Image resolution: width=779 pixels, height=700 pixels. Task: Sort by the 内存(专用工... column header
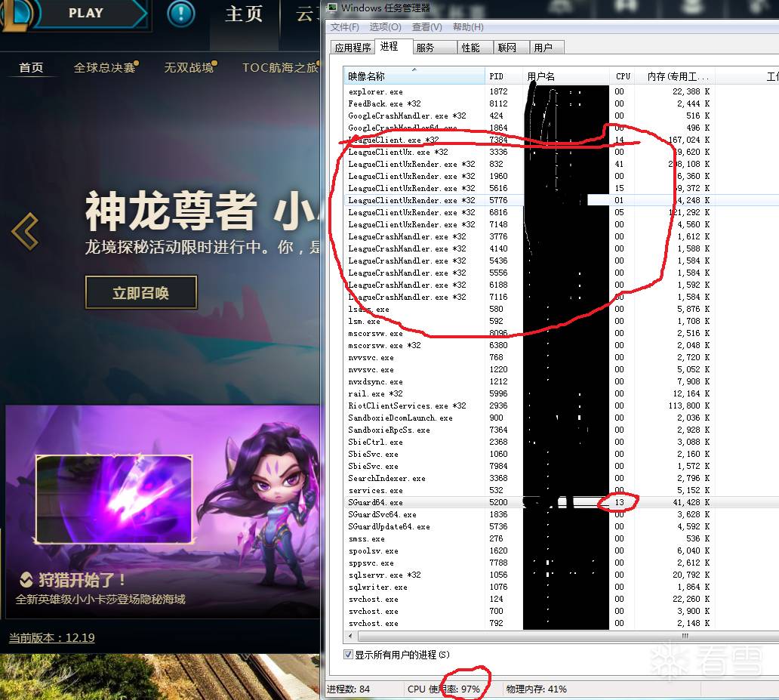coord(675,76)
